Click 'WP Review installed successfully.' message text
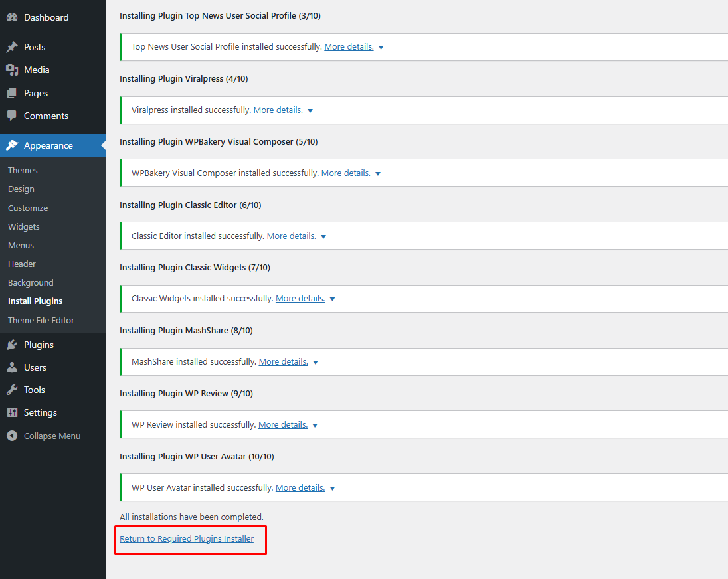The image size is (728, 579). tap(193, 425)
